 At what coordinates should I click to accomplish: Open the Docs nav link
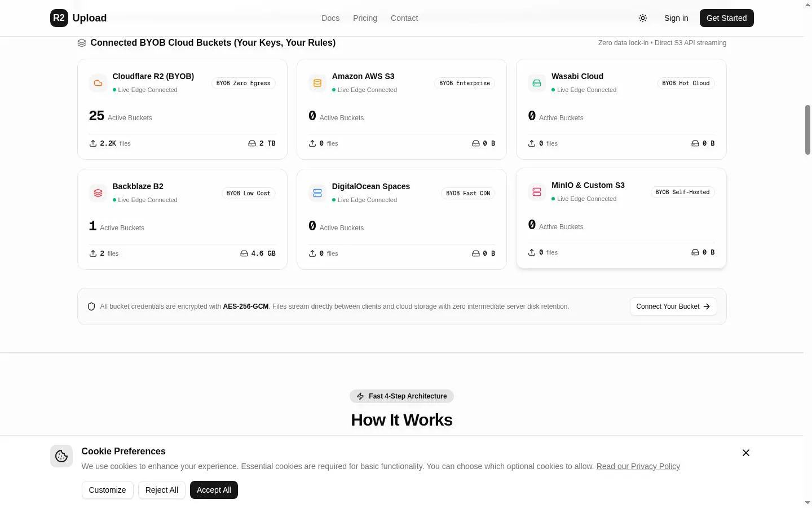[330, 18]
